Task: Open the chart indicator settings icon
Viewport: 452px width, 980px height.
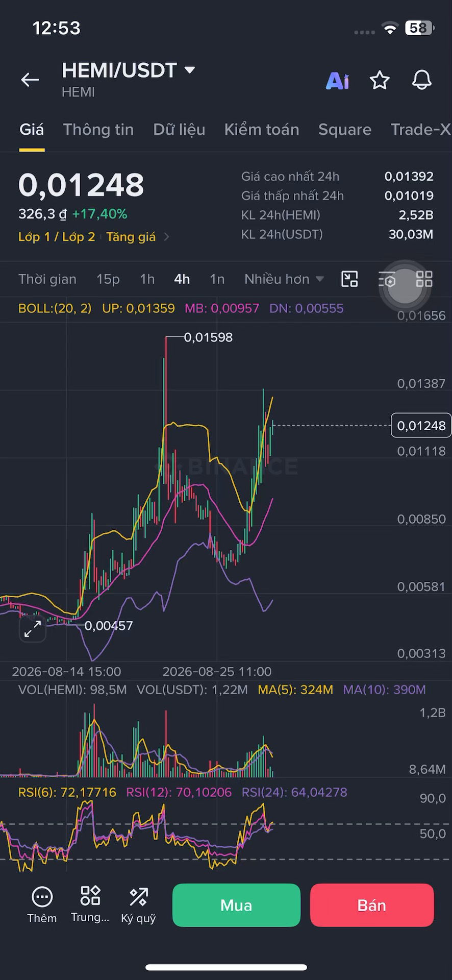Action: [387, 280]
